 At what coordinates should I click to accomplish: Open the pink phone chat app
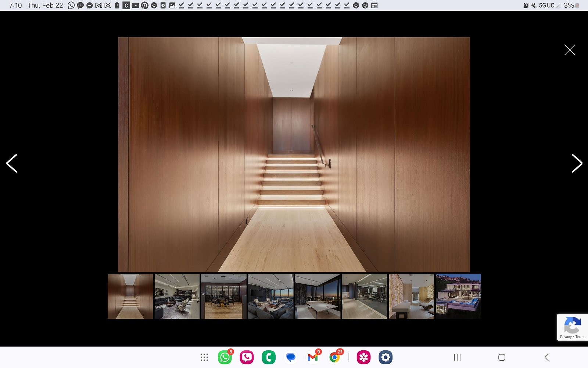tap(247, 357)
